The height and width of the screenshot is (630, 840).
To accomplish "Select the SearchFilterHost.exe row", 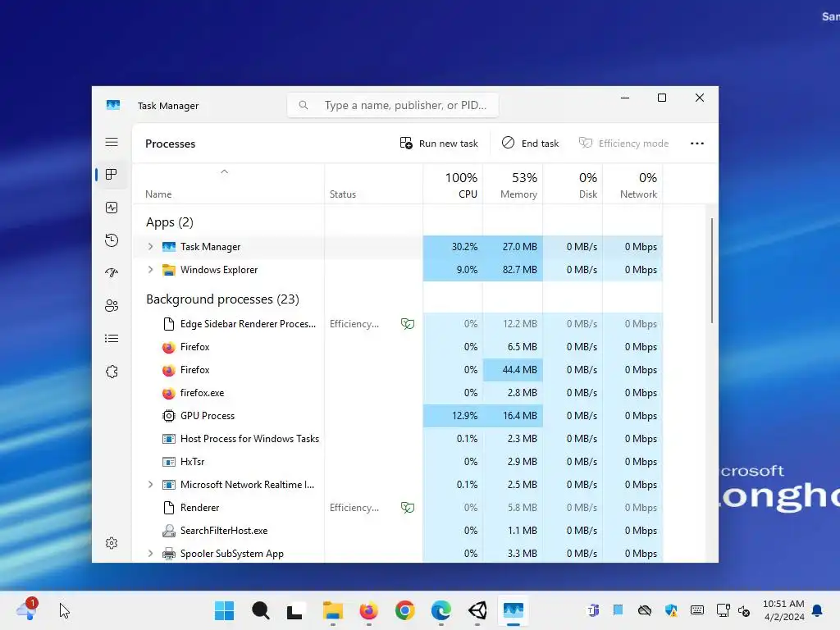I will 398,531.
